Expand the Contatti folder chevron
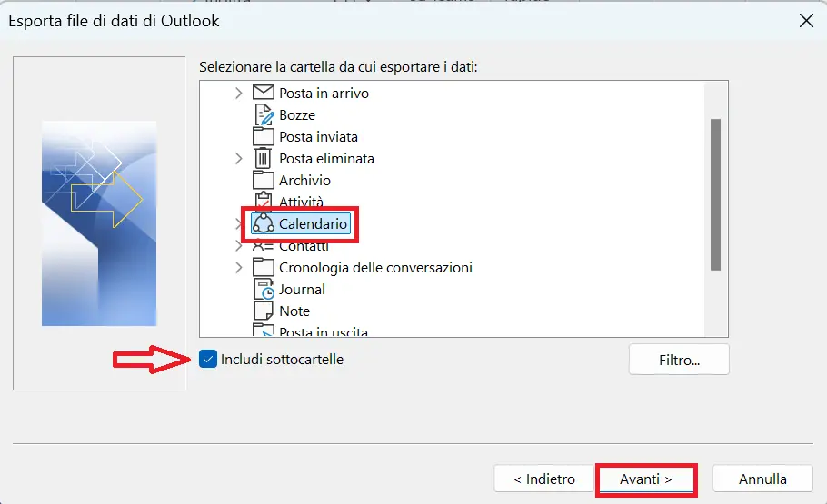Screen dimensions: 827x504 point(238,246)
